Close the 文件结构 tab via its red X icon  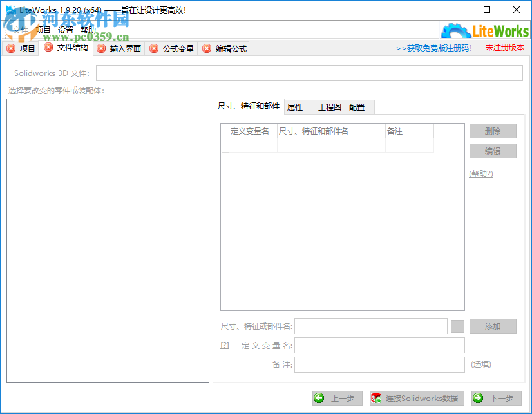pos(48,47)
